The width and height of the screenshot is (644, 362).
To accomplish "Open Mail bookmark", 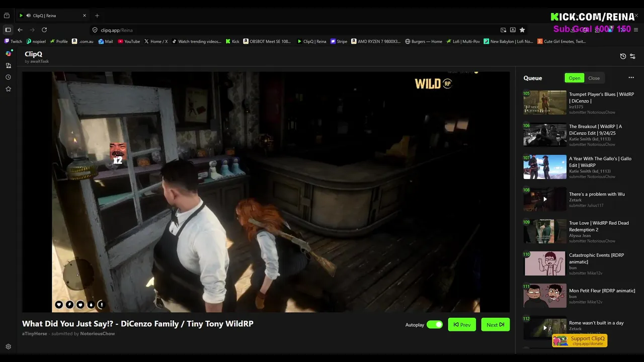I will [105, 42].
